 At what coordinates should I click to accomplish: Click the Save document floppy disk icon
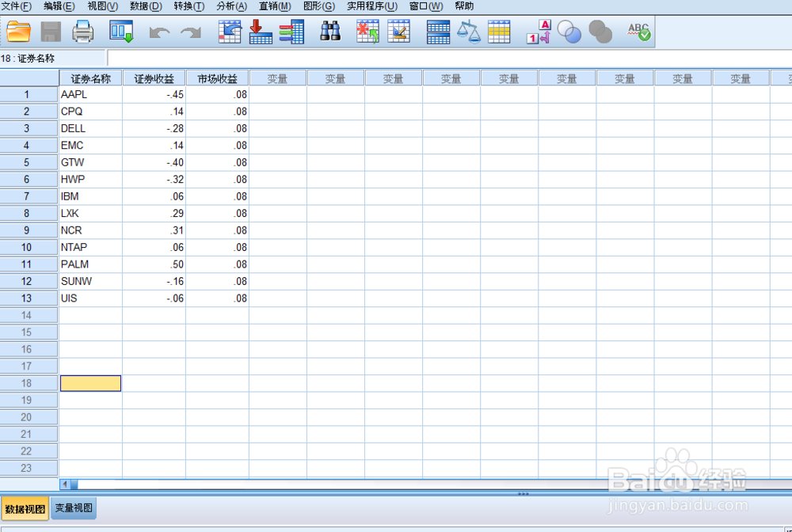(x=51, y=32)
